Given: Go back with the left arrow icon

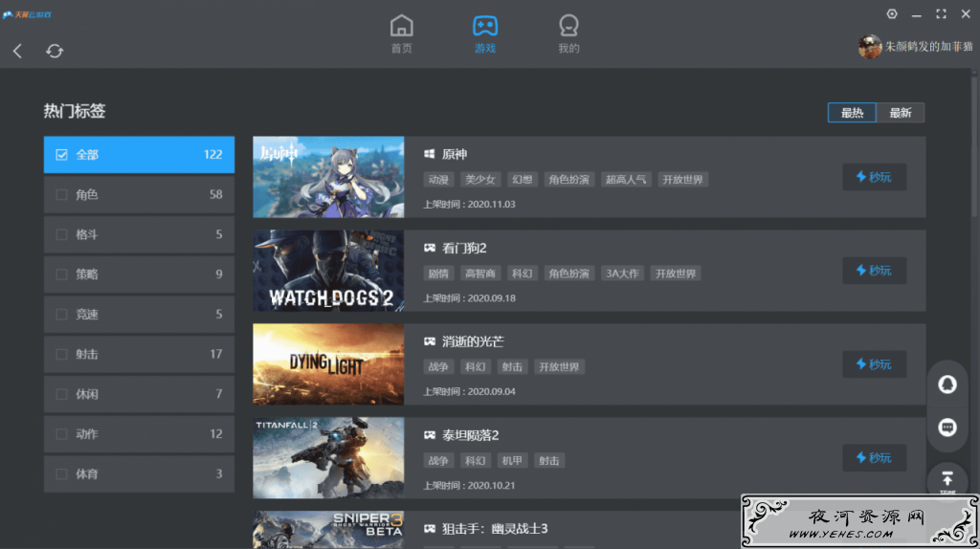Looking at the screenshot, I should (x=17, y=52).
